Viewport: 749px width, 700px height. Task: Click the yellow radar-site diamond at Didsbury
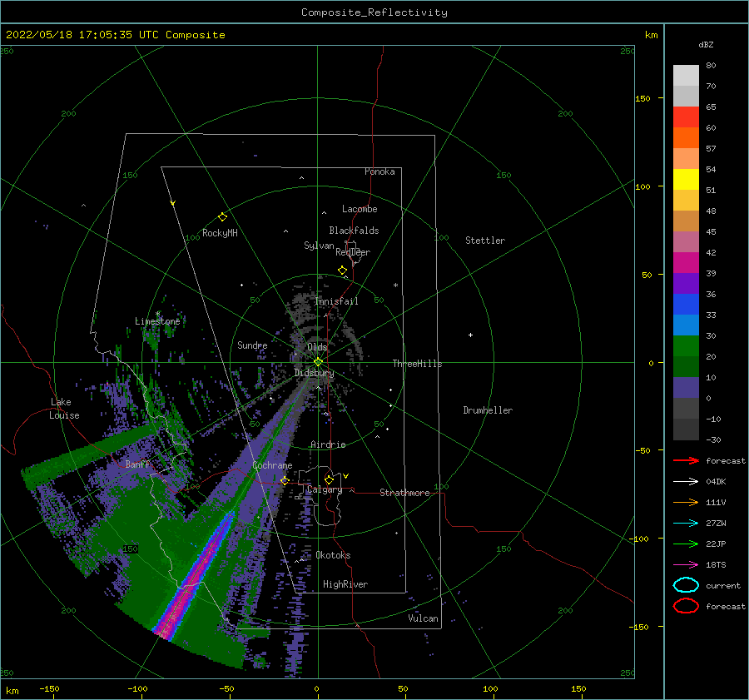pyautogui.click(x=318, y=362)
